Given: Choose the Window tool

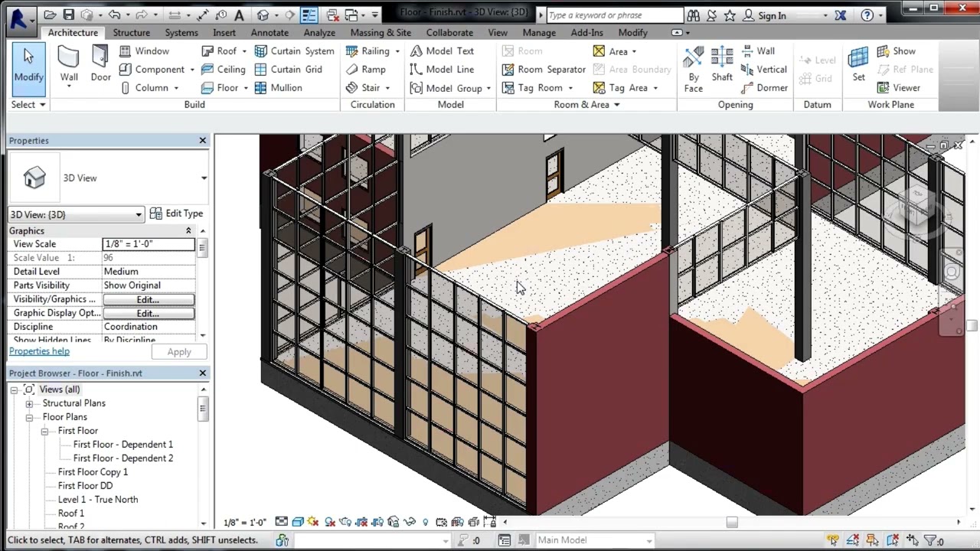Looking at the screenshot, I should point(144,51).
